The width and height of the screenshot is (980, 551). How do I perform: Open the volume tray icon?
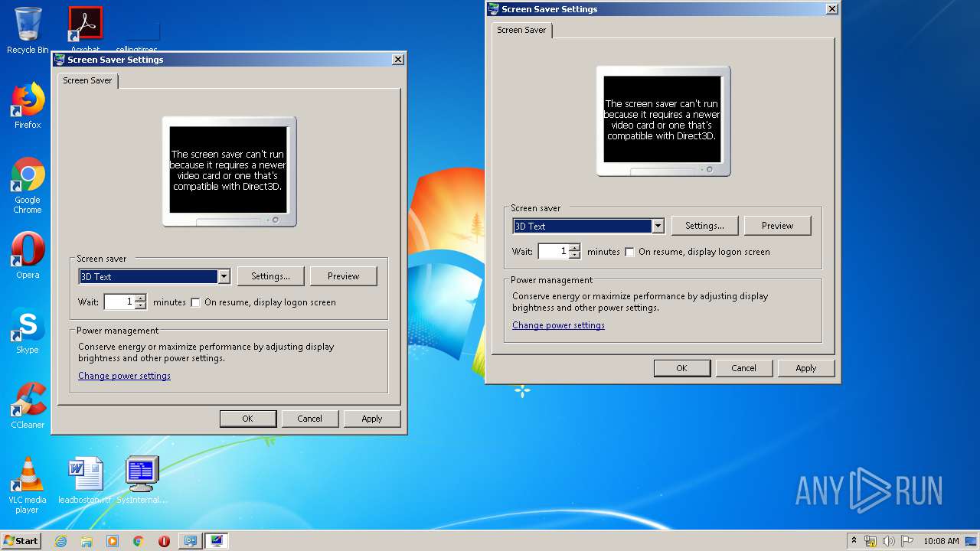[889, 541]
